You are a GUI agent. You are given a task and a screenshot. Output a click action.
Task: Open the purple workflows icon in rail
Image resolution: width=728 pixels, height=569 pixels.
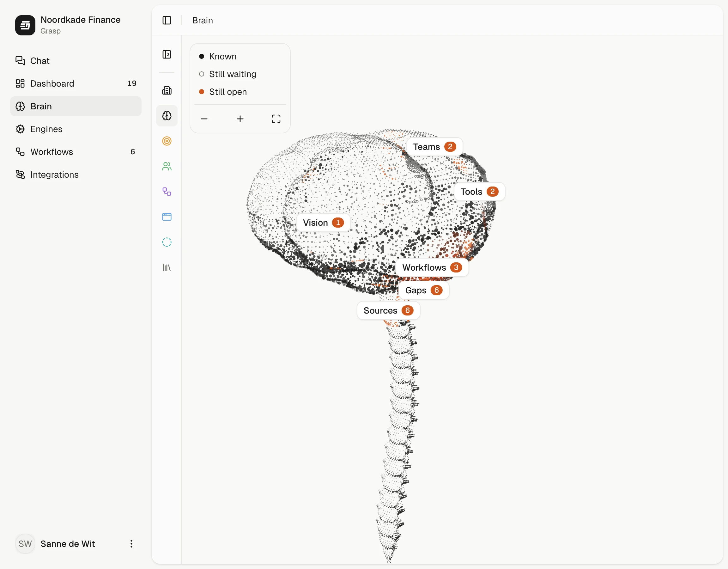[167, 192]
